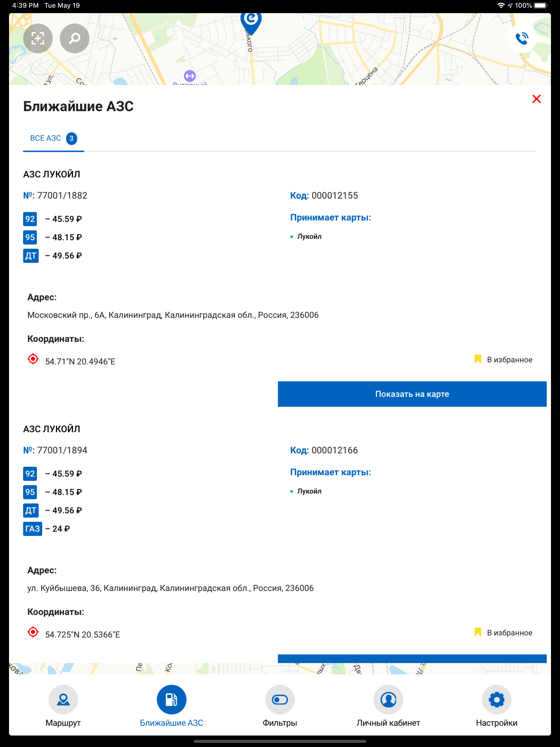Tap address ул. Куйбышева, 36, Калининград
560x747 pixels.
pyautogui.click(x=171, y=588)
